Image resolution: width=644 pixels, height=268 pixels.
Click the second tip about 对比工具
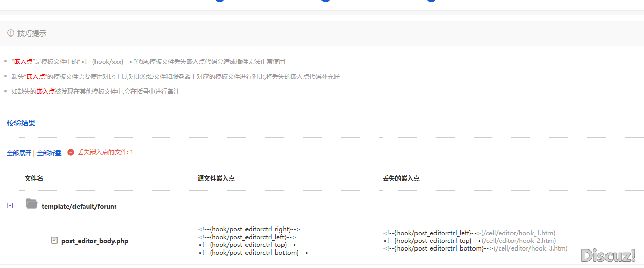(x=176, y=77)
